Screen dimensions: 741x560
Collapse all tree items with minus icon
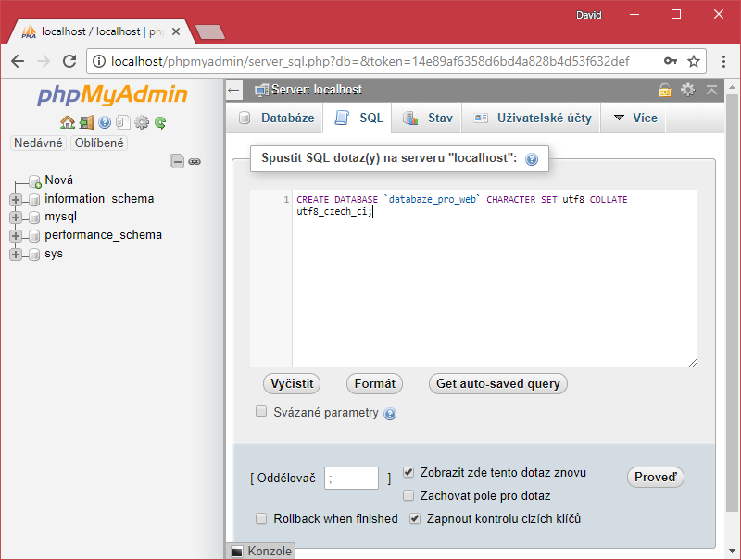176,161
